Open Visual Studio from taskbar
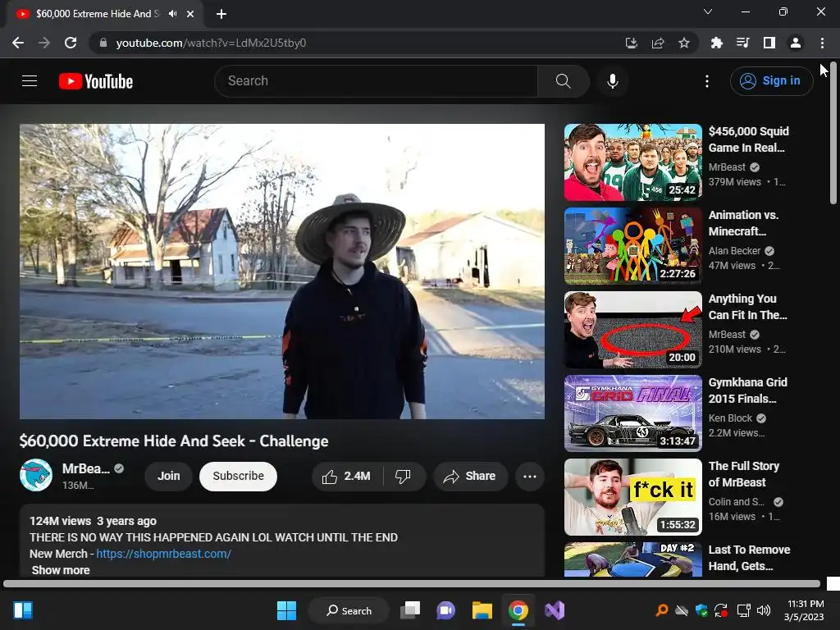The height and width of the screenshot is (630, 840). tap(554, 610)
